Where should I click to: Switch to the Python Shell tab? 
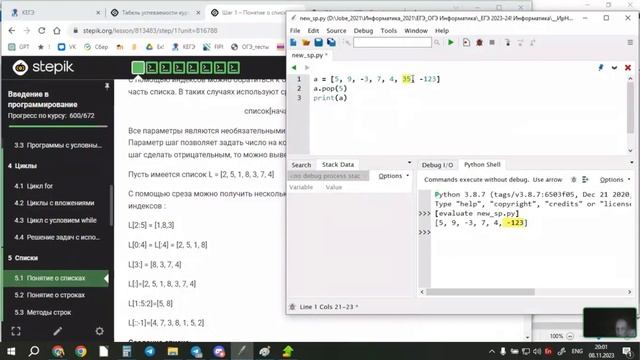point(482,164)
